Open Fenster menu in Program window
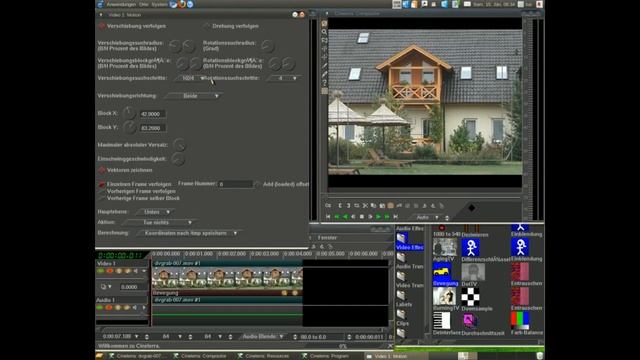 (327, 238)
